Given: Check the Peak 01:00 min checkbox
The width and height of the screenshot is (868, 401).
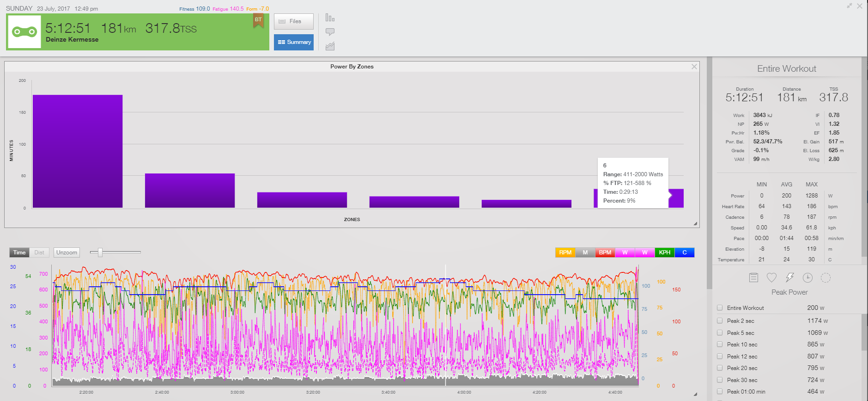Looking at the screenshot, I should (x=720, y=391).
